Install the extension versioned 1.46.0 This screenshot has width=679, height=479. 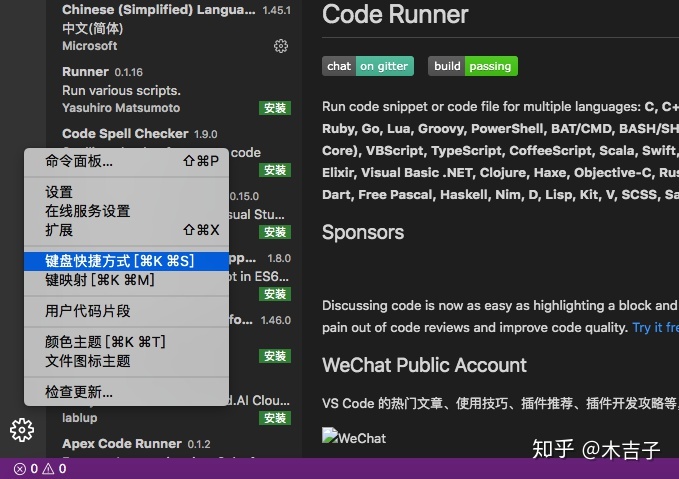[275, 356]
